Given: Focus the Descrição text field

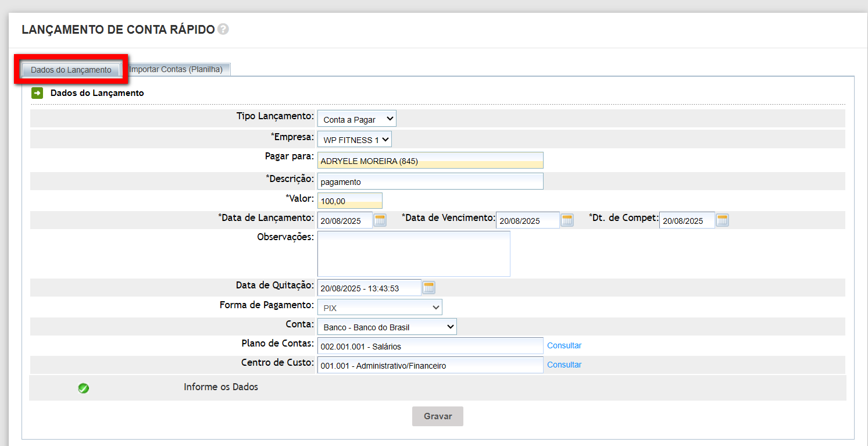Looking at the screenshot, I should pos(430,181).
